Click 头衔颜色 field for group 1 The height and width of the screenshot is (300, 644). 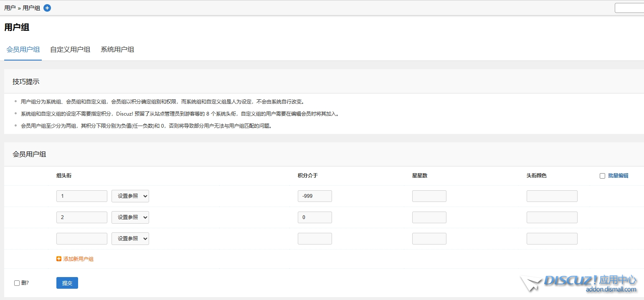click(552, 196)
